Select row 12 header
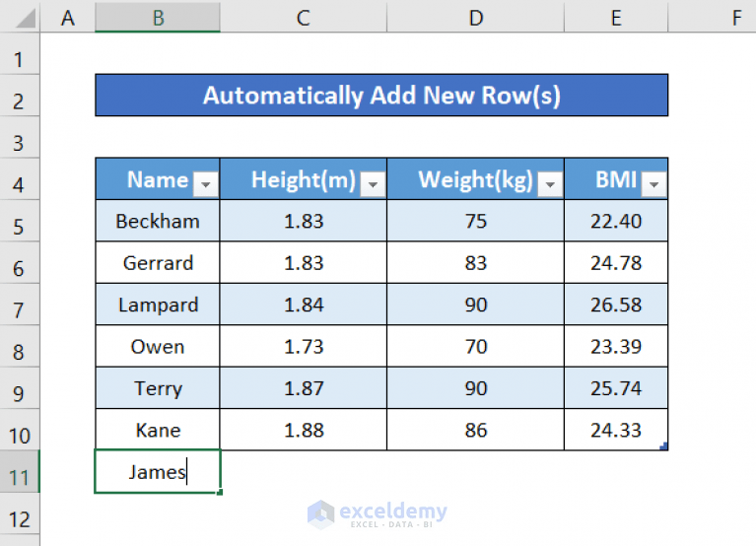This screenshot has width=756, height=546. coord(20,513)
